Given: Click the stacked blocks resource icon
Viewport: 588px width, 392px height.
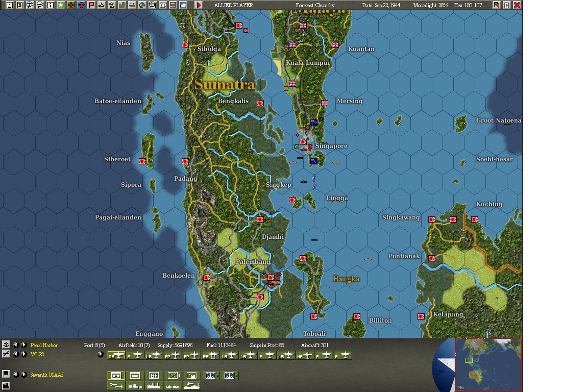Looking at the screenshot, I should pos(135,386).
